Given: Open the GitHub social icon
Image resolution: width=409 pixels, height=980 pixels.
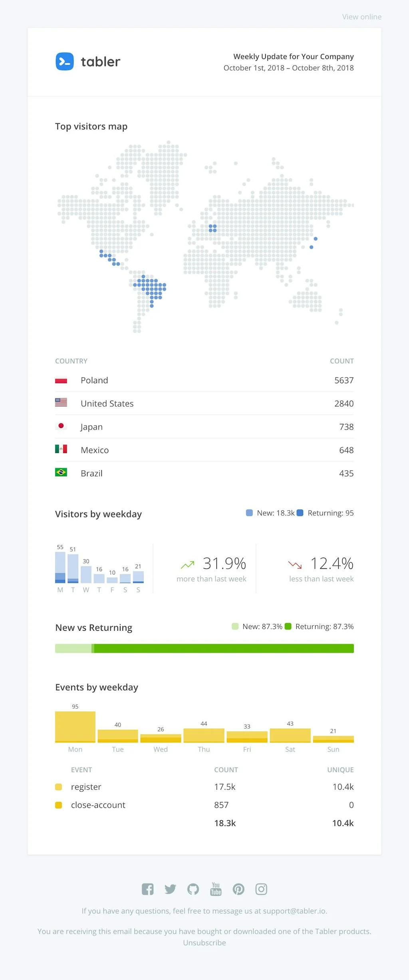Looking at the screenshot, I should (193, 889).
